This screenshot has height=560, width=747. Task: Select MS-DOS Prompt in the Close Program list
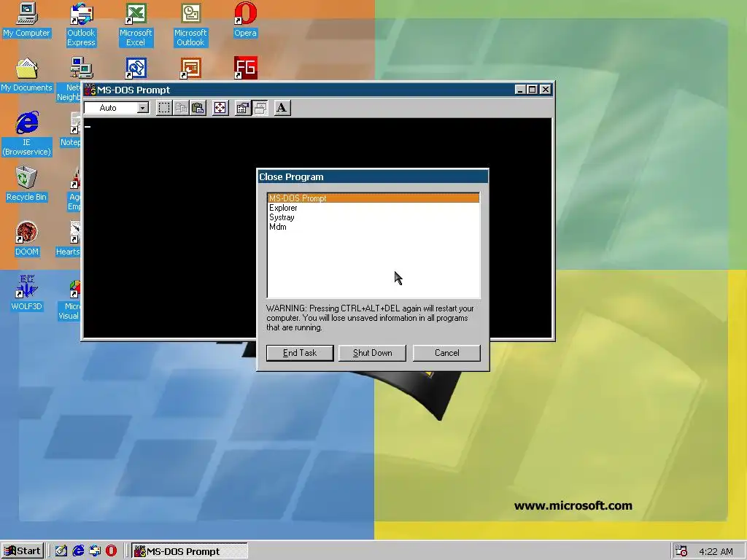tap(373, 198)
